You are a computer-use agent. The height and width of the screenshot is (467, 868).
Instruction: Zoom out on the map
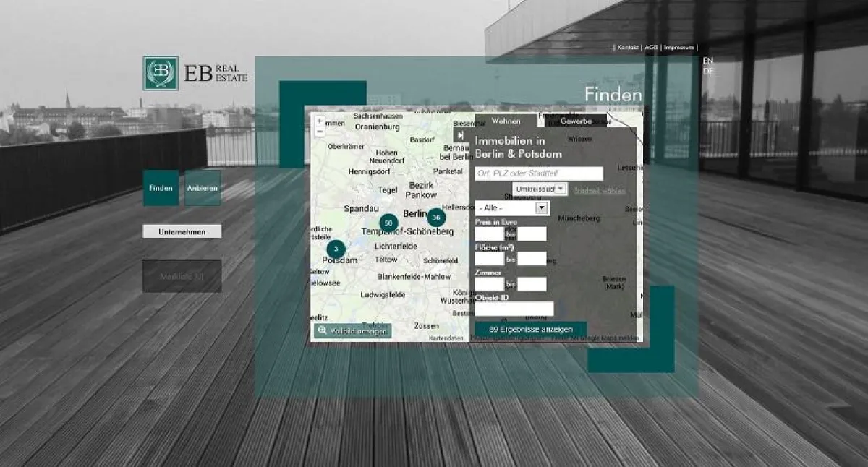pos(320,132)
